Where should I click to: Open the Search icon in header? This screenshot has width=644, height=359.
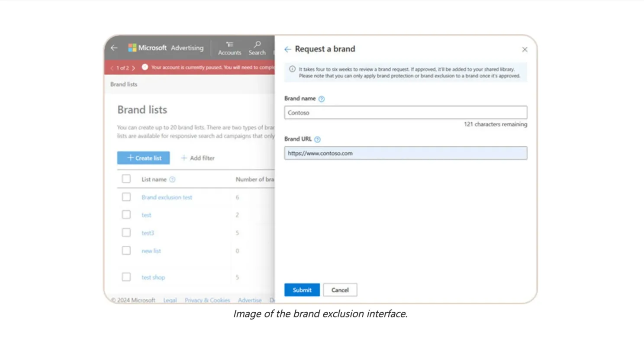(x=257, y=48)
